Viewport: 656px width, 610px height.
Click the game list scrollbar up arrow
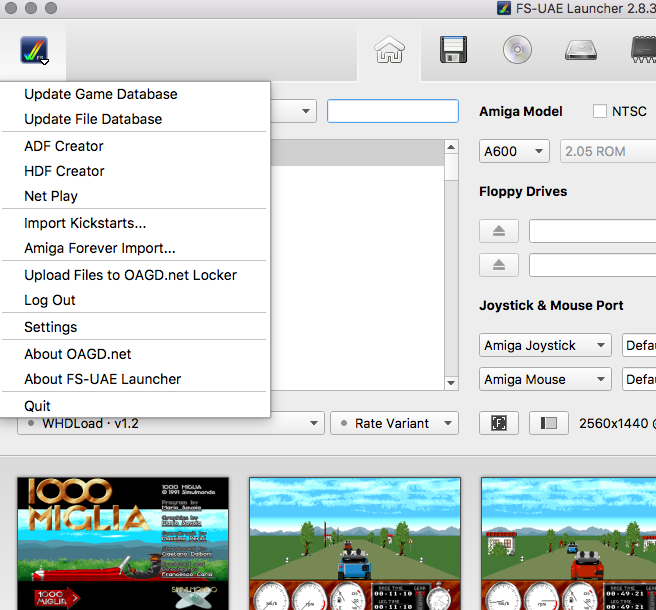tap(451, 147)
